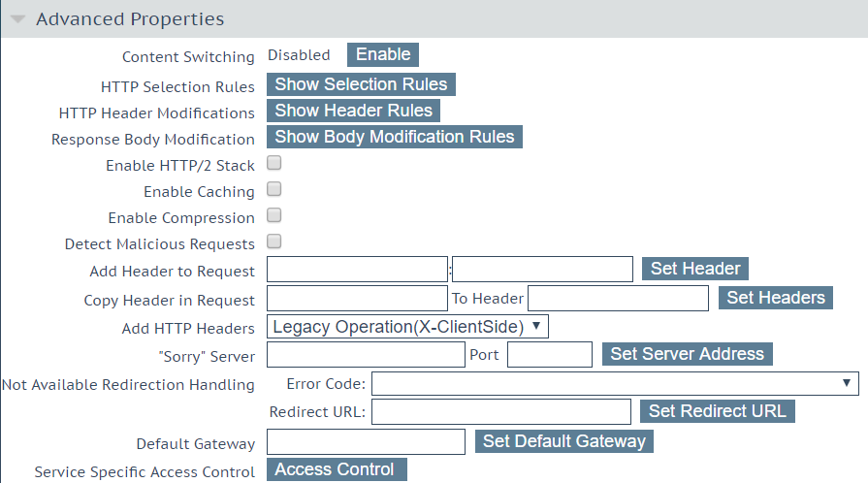The width and height of the screenshot is (868, 483).
Task: Open Service Specific Access Control
Action: click(x=337, y=469)
